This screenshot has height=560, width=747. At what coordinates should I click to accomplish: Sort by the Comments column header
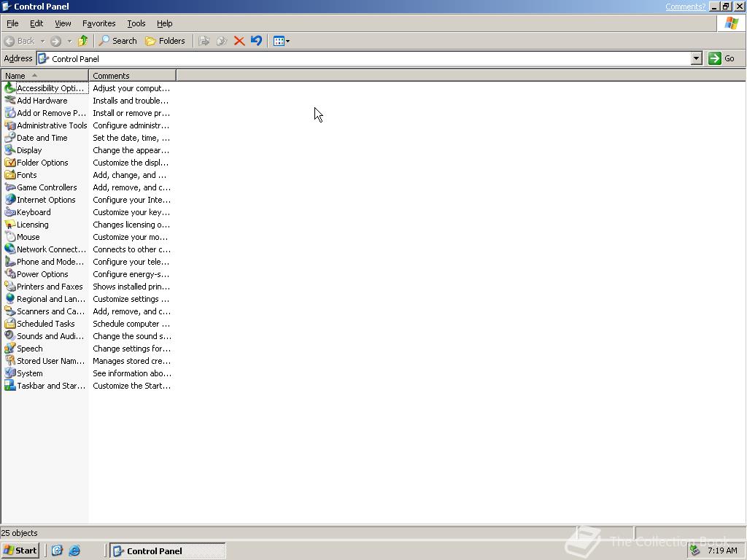(133, 75)
